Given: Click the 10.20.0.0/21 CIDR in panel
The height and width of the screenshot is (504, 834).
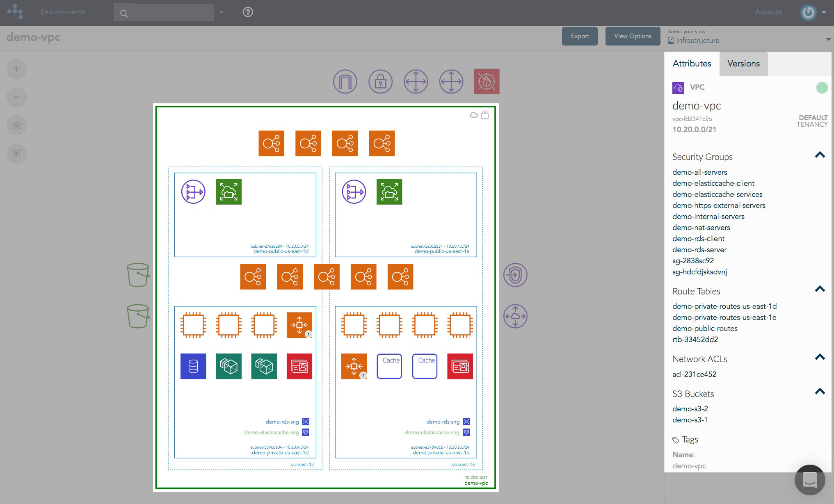Looking at the screenshot, I should click(694, 130).
